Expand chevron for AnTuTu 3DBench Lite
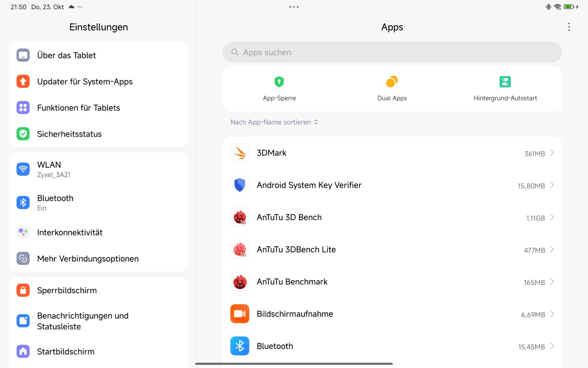 pos(552,249)
